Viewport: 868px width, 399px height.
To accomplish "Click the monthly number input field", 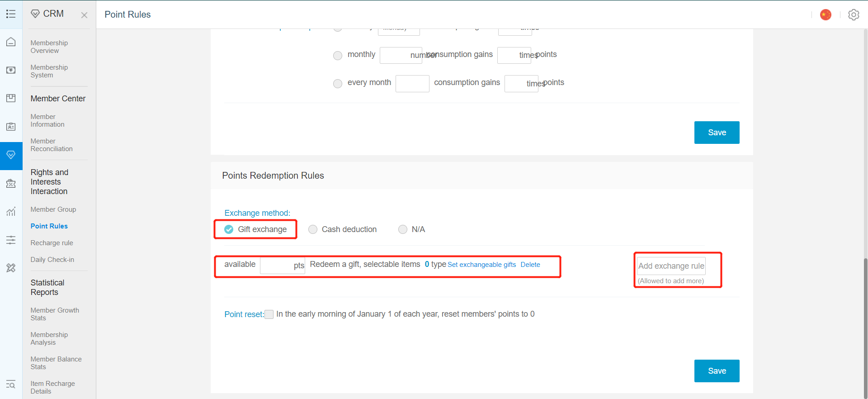I will click(x=401, y=55).
